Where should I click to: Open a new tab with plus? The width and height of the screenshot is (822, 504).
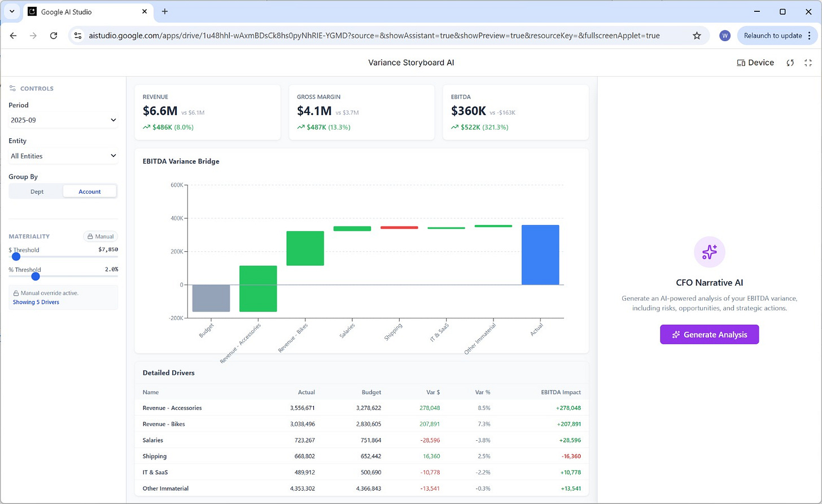[x=165, y=11]
